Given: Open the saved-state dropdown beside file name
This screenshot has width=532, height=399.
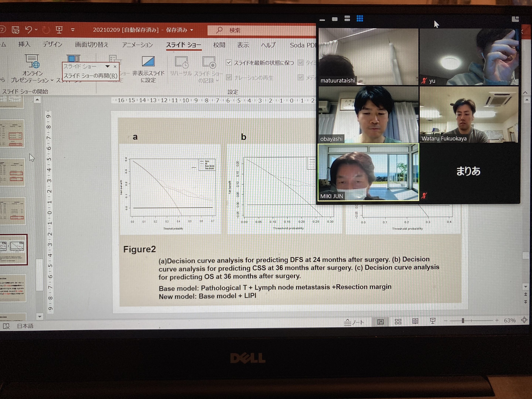Looking at the screenshot, I should [192, 30].
